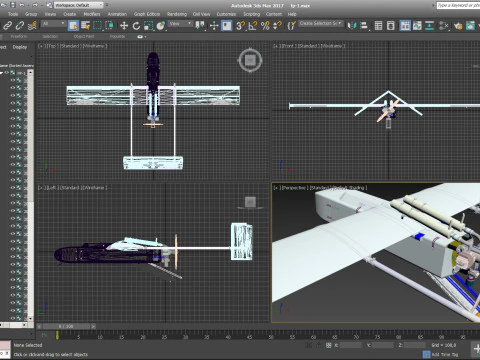
Task: Click the Wireframe label in Top viewport
Action: tap(93, 46)
